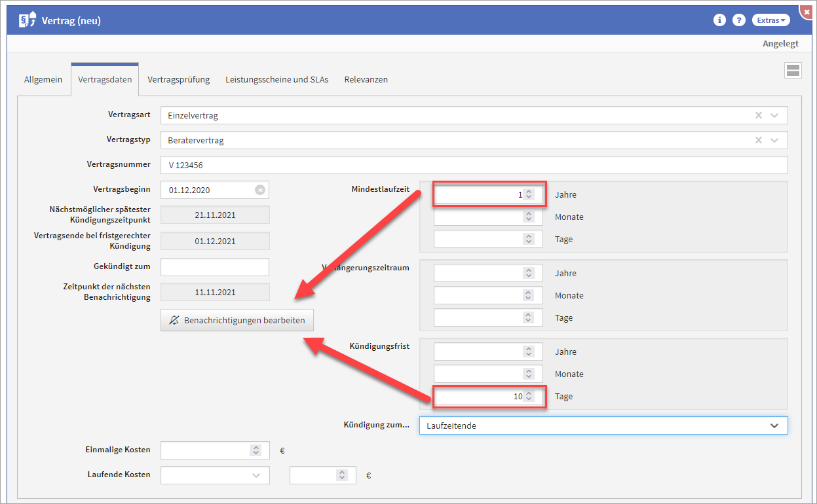Image resolution: width=817 pixels, height=504 pixels.
Task: Open the Kündigung zum dropdown
Action: point(774,425)
